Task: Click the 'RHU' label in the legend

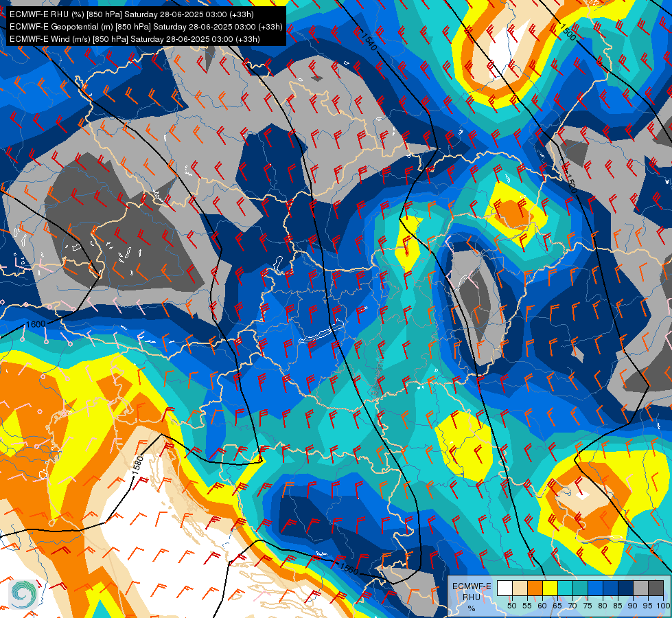Action: (x=472, y=597)
